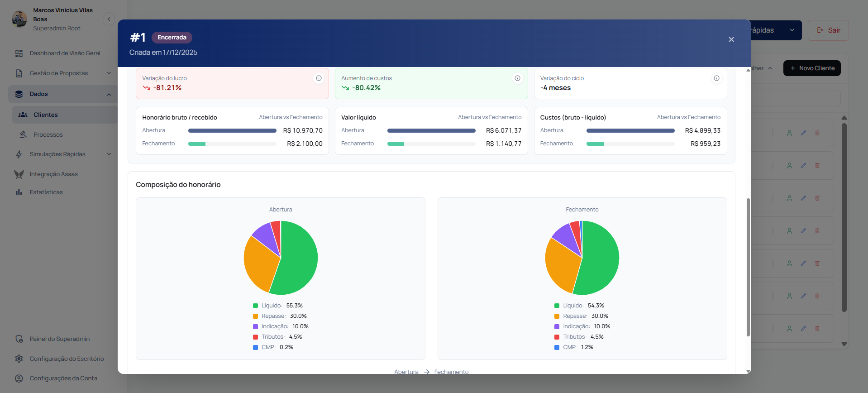This screenshot has height=393, width=868.
Task: Click the Sair logout button
Action: [828, 30]
